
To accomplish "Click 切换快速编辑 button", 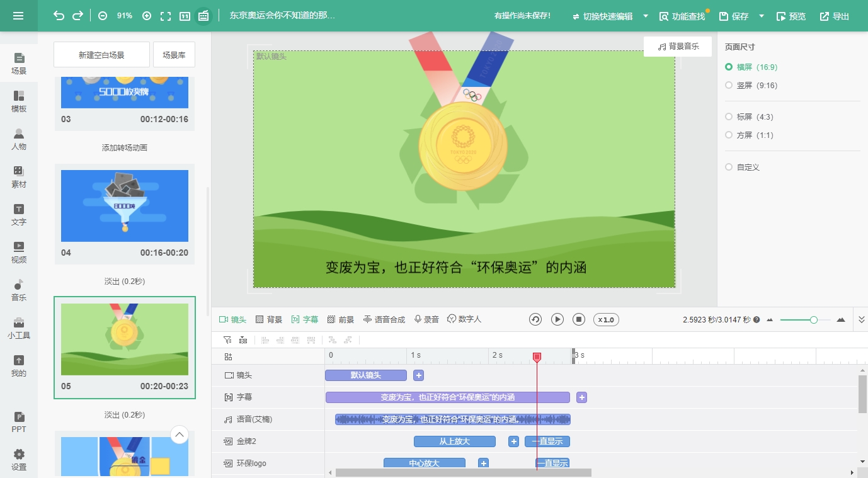I will (602, 16).
